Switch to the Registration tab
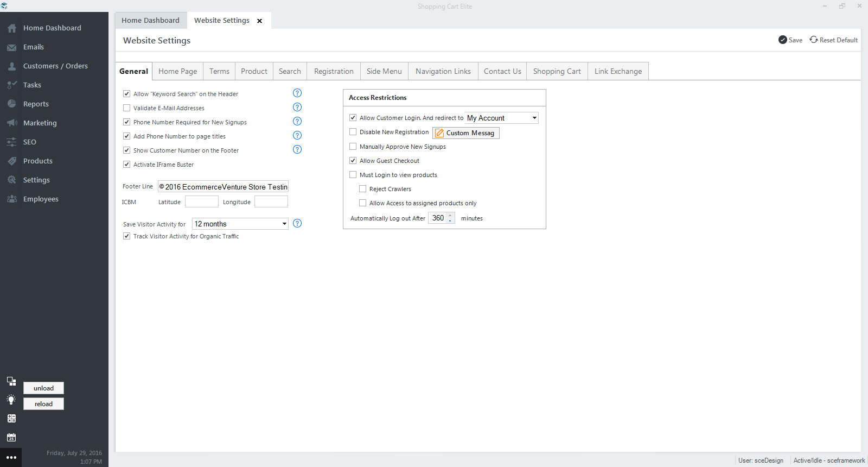 [334, 71]
